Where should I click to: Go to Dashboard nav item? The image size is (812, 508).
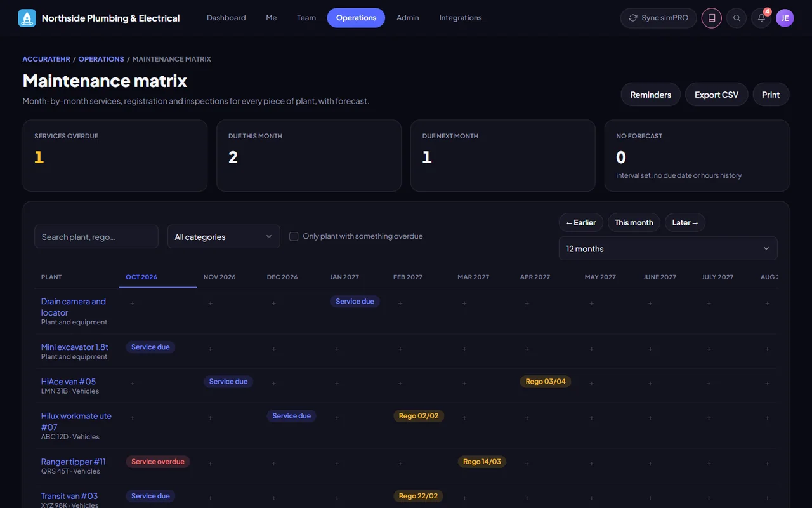pos(226,18)
